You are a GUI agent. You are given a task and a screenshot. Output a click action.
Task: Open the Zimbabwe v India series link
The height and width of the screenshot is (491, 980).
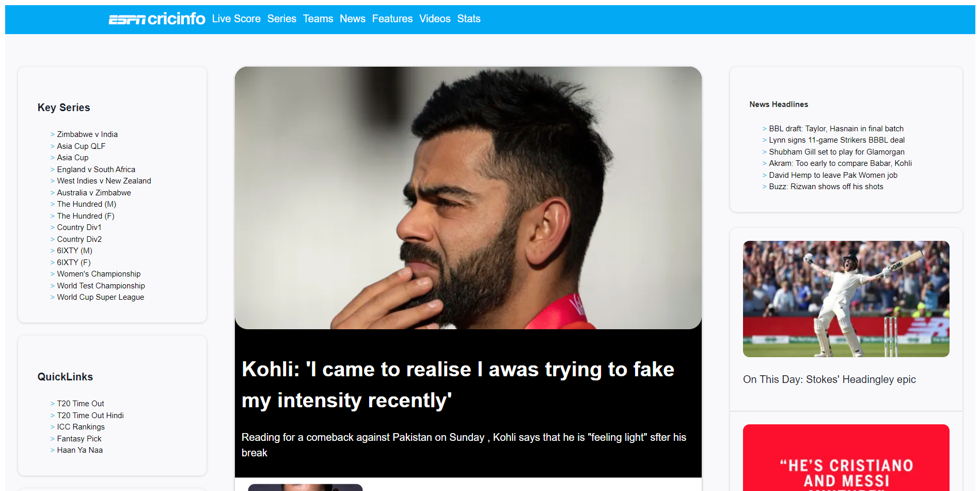click(87, 134)
